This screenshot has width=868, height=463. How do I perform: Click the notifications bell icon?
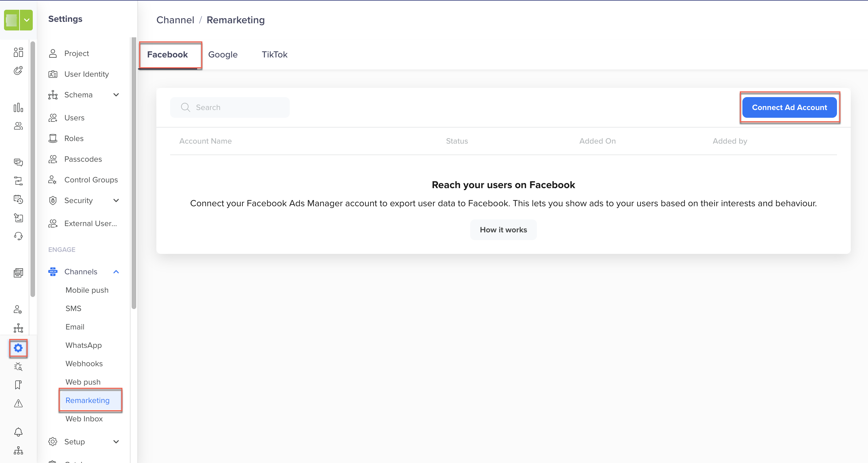(x=18, y=432)
